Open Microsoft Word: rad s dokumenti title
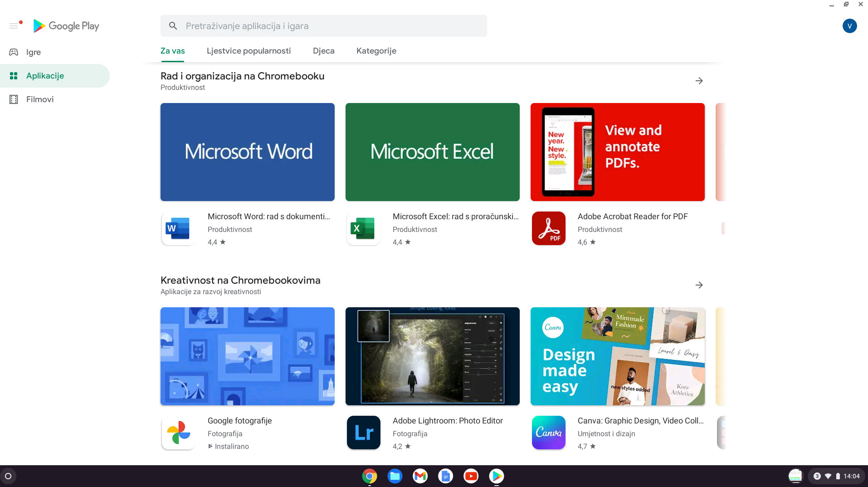The width and height of the screenshot is (868, 487). point(269,216)
